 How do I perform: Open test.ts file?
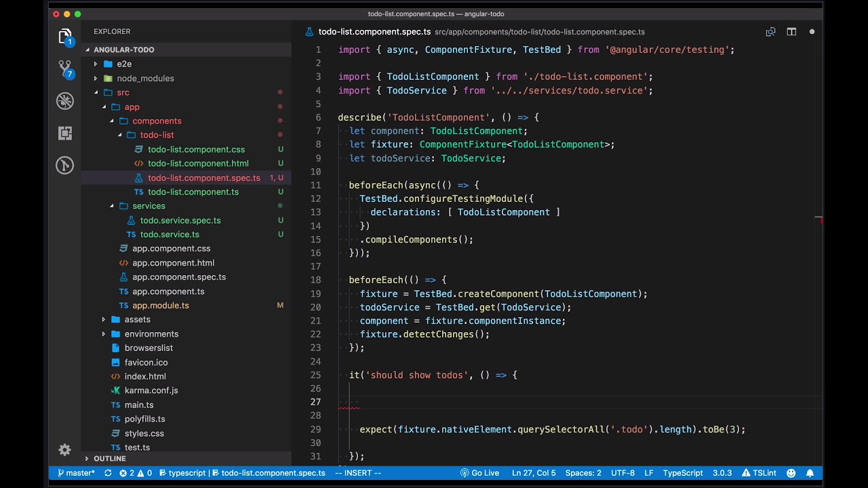tap(137, 447)
